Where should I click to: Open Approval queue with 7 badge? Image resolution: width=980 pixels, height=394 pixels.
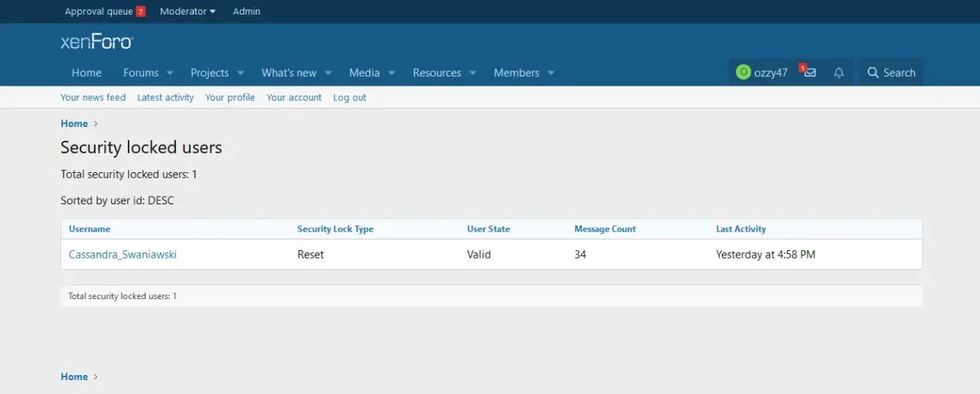click(x=104, y=11)
